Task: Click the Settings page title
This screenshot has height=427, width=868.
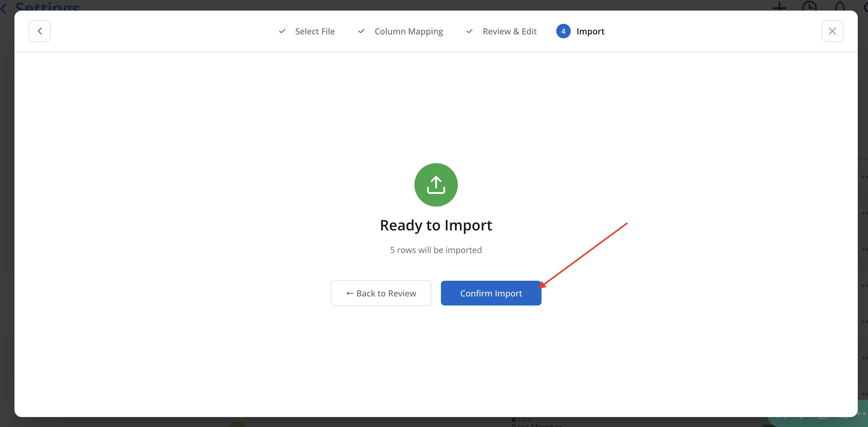Action: click(47, 6)
